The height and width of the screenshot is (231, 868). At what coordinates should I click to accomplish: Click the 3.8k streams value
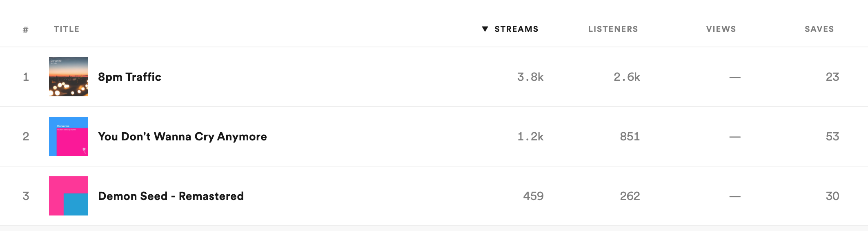530,77
